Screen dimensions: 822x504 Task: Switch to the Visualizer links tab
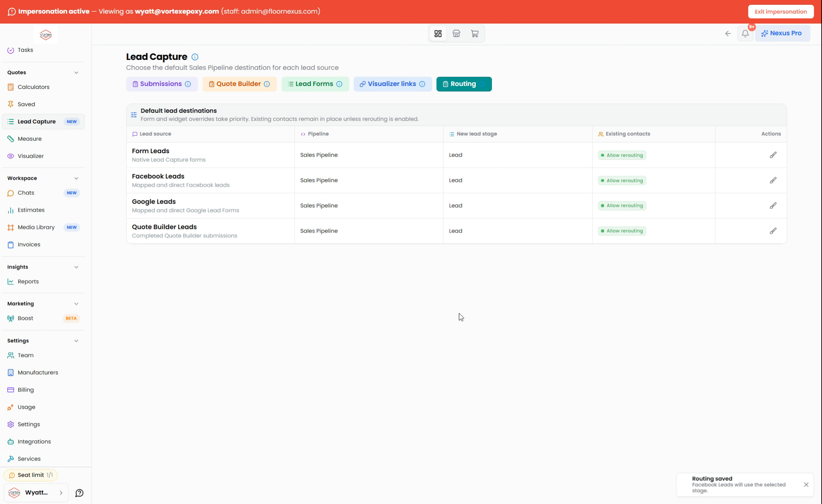click(x=393, y=84)
